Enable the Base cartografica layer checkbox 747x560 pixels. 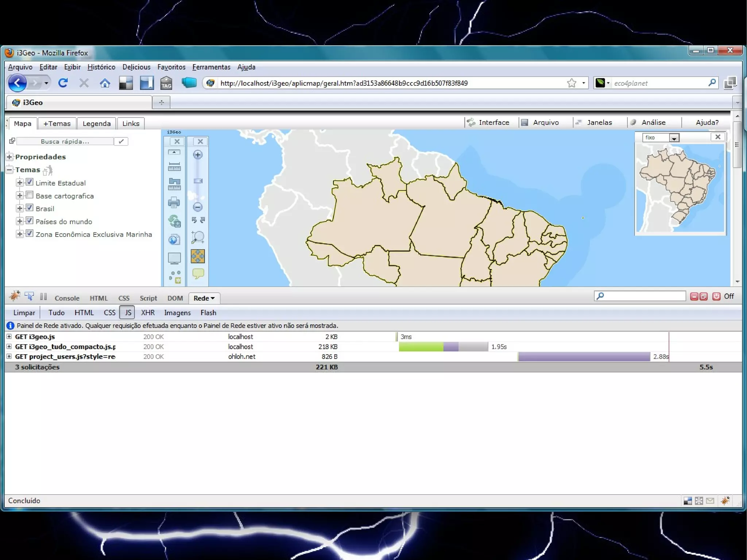(30, 195)
